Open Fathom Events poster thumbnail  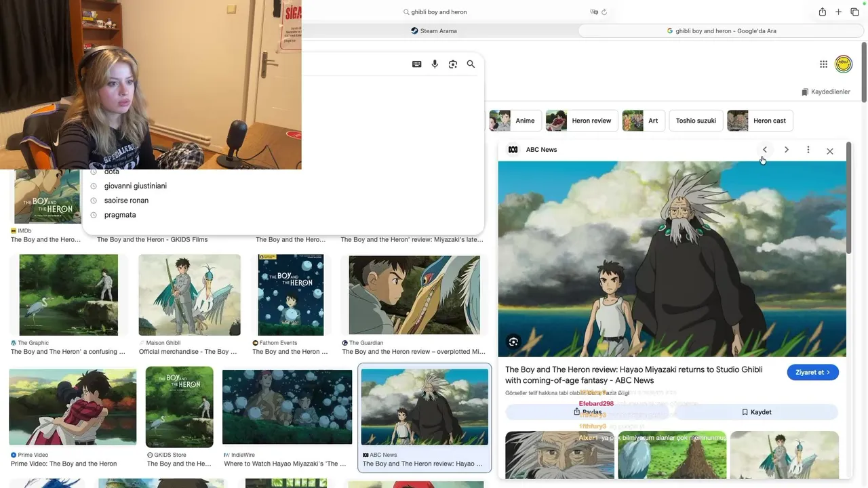pos(290,295)
